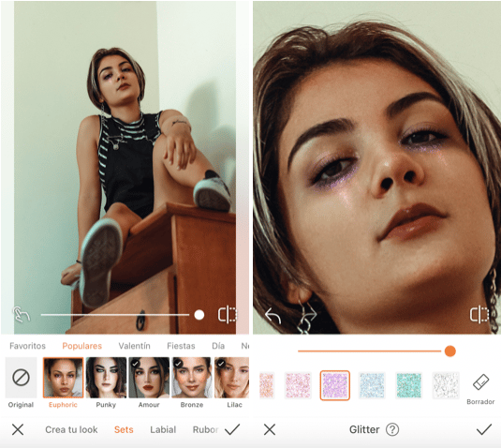
Task: Switch to Populares category tab
Action: coord(82,346)
